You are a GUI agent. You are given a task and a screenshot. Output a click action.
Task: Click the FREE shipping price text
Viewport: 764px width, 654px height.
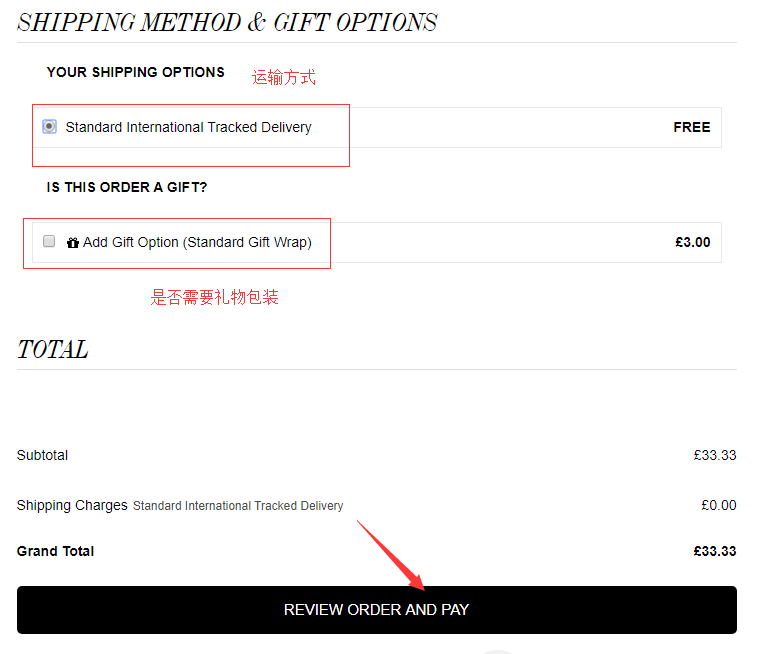tap(691, 127)
